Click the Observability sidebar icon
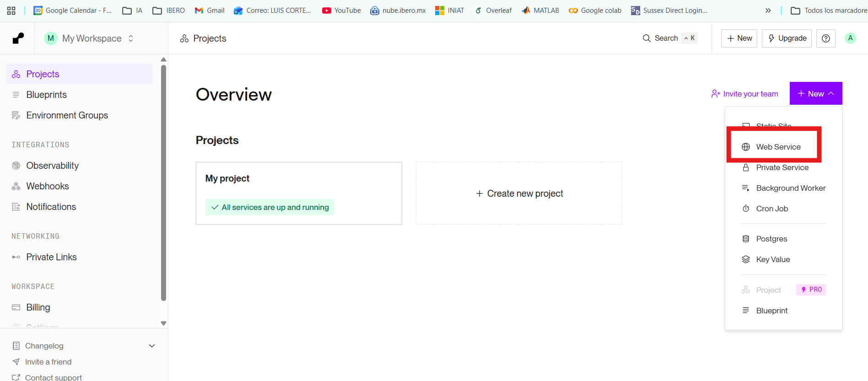The height and width of the screenshot is (381, 868). pyautogui.click(x=16, y=166)
